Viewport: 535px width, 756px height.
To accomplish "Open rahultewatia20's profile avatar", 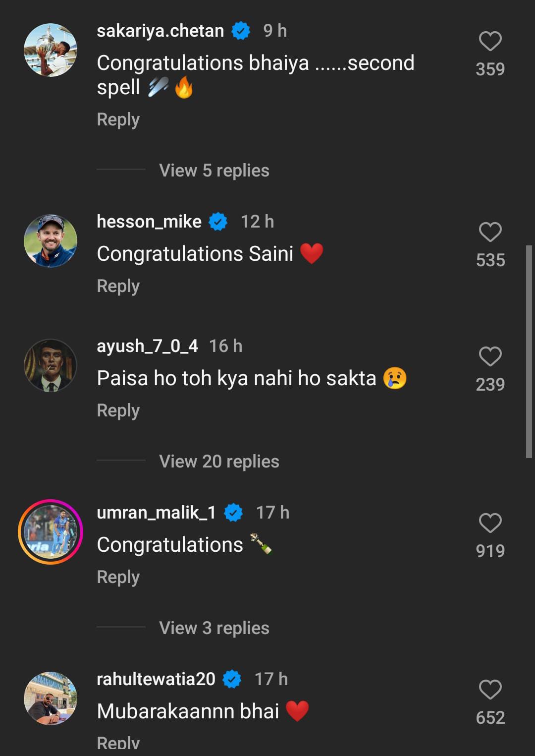I will pyautogui.click(x=51, y=698).
